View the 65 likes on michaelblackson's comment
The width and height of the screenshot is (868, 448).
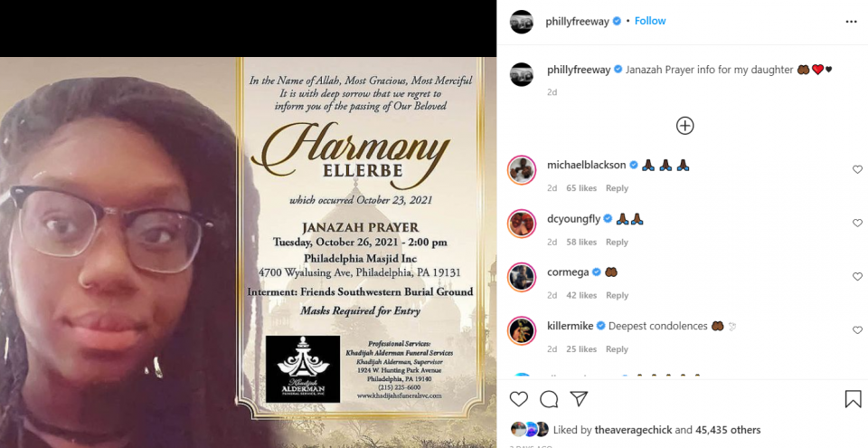pos(581,188)
